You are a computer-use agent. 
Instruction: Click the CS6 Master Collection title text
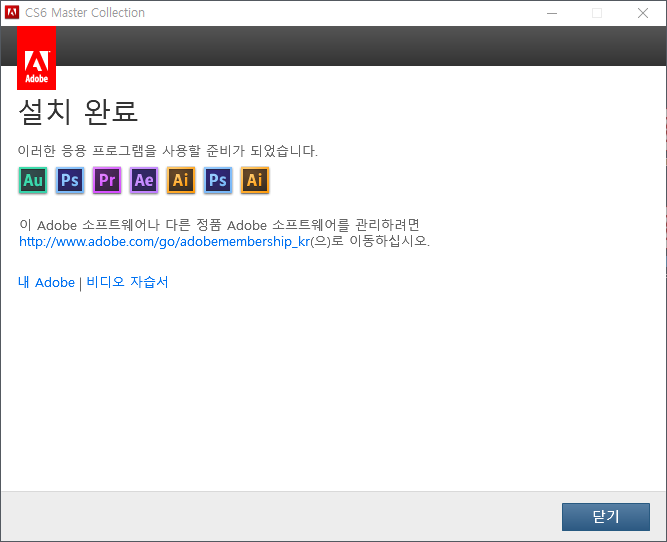click(85, 13)
